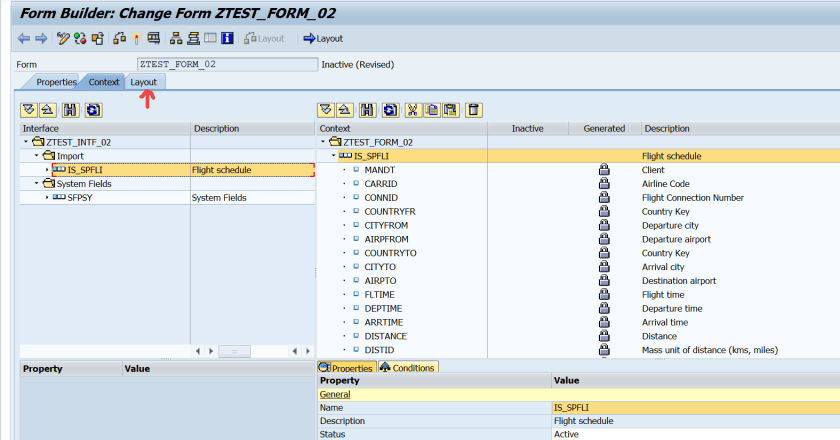The image size is (840, 440).
Task: Run the Check form icon
Action: coord(119,39)
